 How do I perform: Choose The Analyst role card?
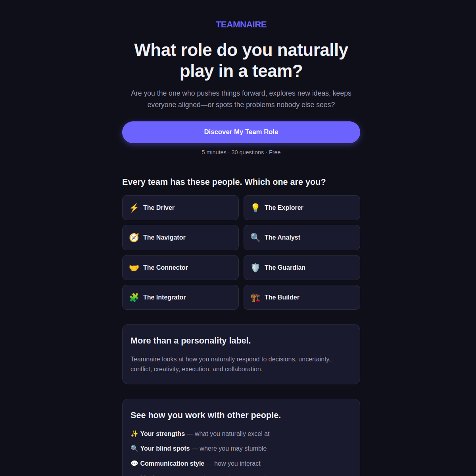tap(302, 238)
